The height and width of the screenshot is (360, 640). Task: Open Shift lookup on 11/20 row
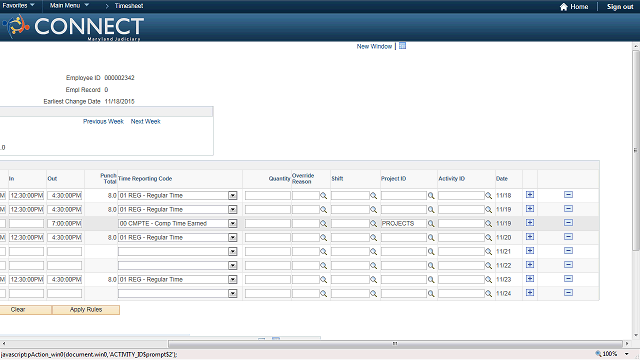click(373, 238)
